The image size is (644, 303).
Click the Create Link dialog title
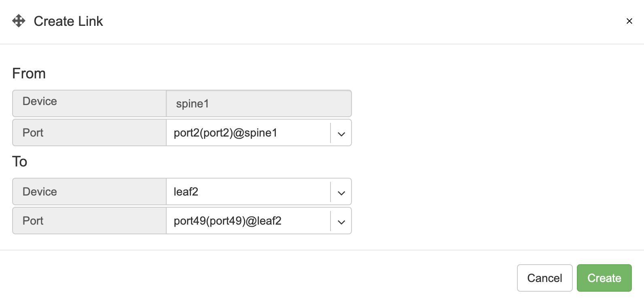[68, 21]
